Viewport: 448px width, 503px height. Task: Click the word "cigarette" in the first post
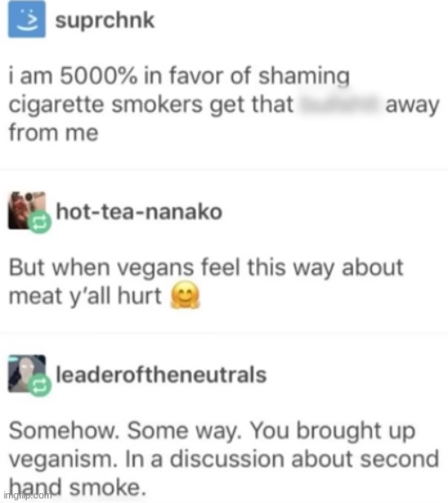pyautogui.click(x=56, y=105)
